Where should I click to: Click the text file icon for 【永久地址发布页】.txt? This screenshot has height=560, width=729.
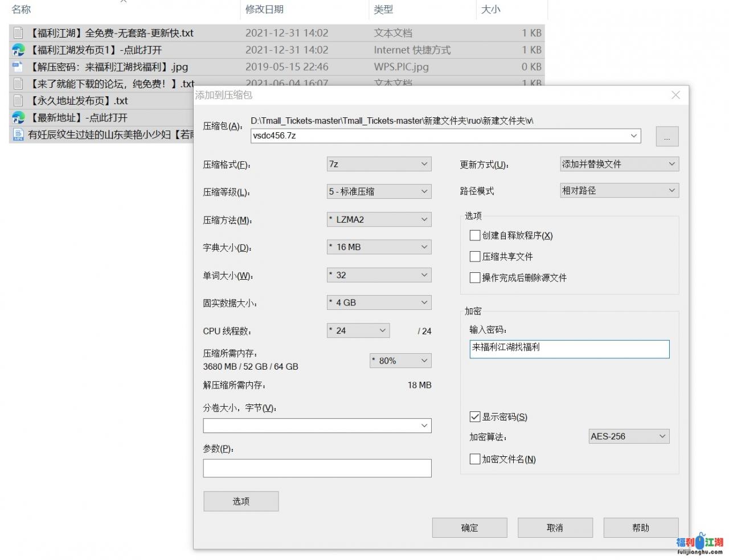click(18, 101)
